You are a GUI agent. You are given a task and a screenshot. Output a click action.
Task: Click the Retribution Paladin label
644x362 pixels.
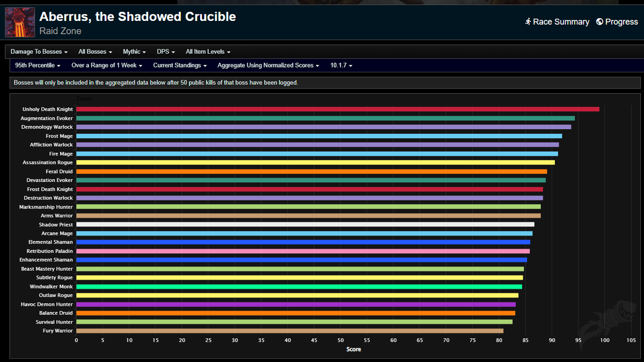(x=50, y=251)
